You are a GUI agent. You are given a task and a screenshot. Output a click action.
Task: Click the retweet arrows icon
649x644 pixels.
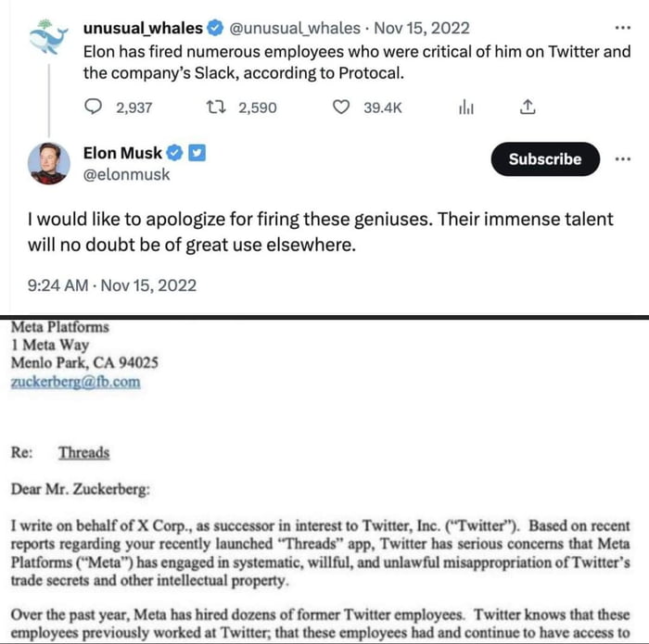pyautogui.click(x=216, y=107)
